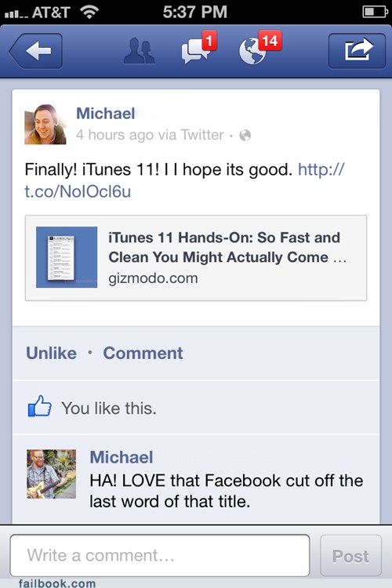Image resolution: width=392 pixels, height=588 pixels.
Task: Tap the share arrow icon
Action: (x=357, y=51)
